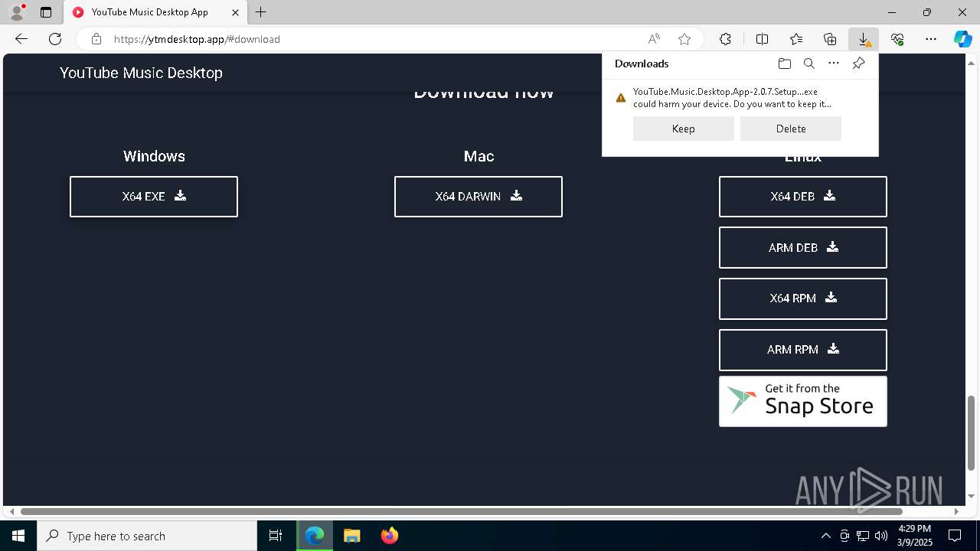
Task: Delete the downloaded Setup exe file
Action: point(791,129)
